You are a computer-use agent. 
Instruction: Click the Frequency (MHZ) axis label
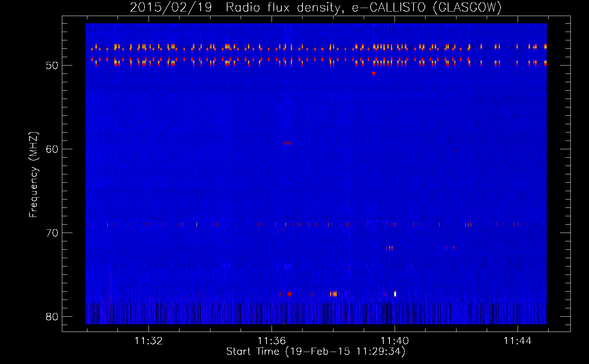(33, 175)
